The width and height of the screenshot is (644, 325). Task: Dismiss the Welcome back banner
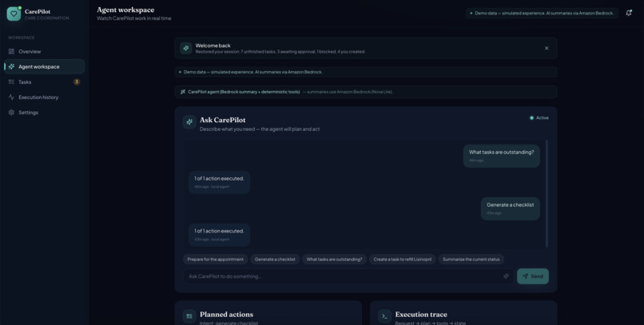pyautogui.click(x=547, y=48)
